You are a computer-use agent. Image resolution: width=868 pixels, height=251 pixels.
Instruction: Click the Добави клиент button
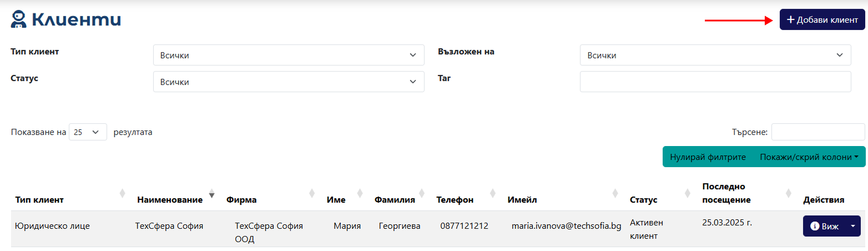click(822, 19)
